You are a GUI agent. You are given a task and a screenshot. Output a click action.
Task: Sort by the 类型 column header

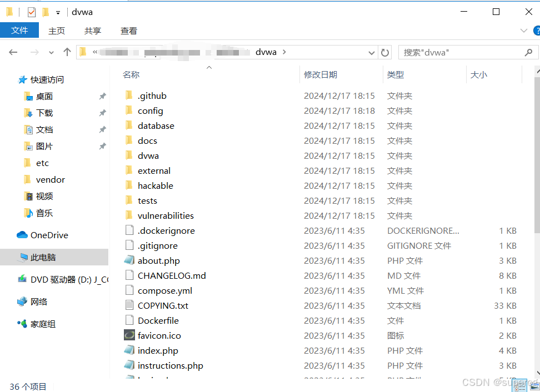pyautogui.click(x=396, y=75)
